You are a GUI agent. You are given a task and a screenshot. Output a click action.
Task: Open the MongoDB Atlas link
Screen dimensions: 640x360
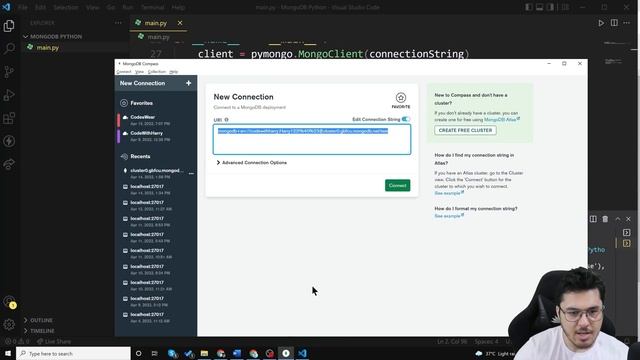[502, 120]
